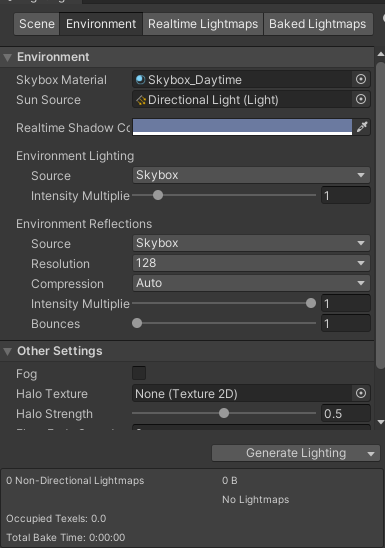Click the Skybox Material field
The image size is (385, 548).
coord(251,79)
